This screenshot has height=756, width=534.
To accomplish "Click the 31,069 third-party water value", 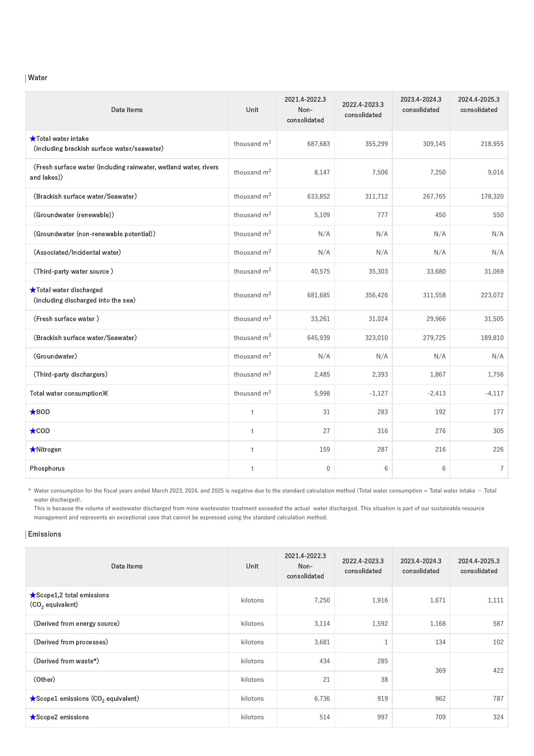I will [494, 272].
